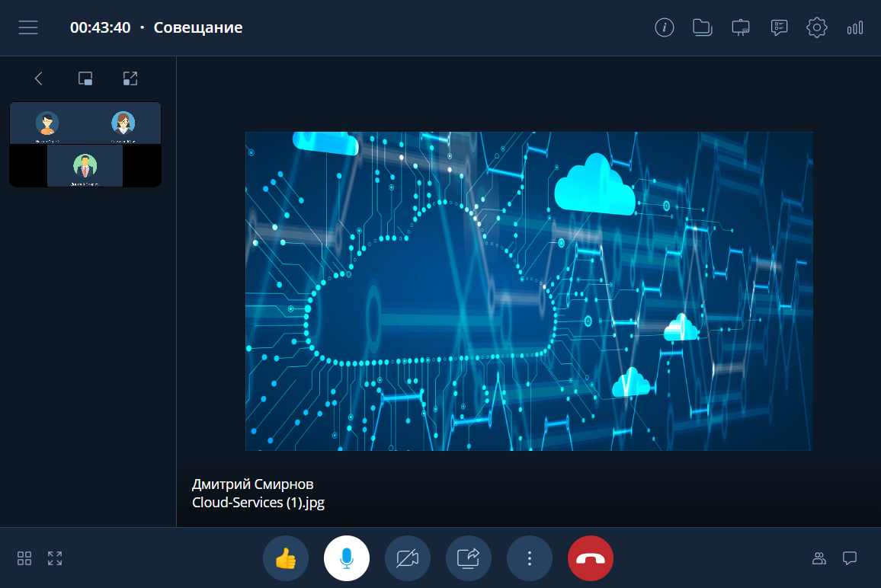Click the participants video thumbnail
Screen dimensions: 881x588
[85, 144]
